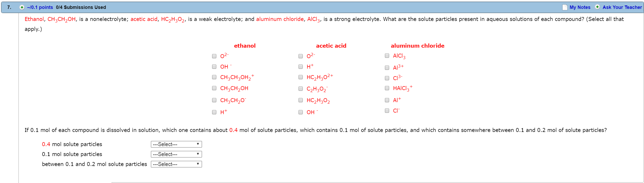Screen dimensions: 644x183
Task: Click the green plus icon beside question 7
Action: [22, 7]
